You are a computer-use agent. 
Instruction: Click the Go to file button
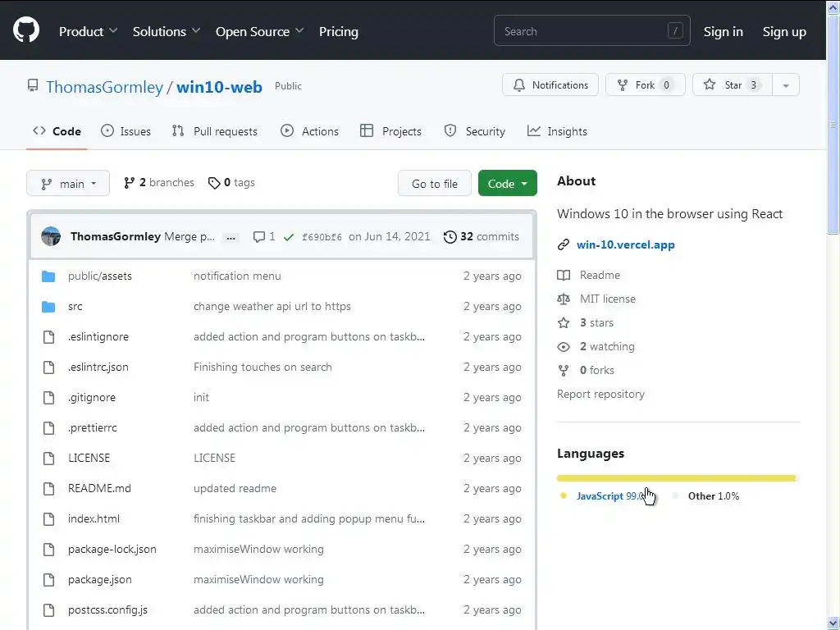pyautogui.click(x=435, y=183)
